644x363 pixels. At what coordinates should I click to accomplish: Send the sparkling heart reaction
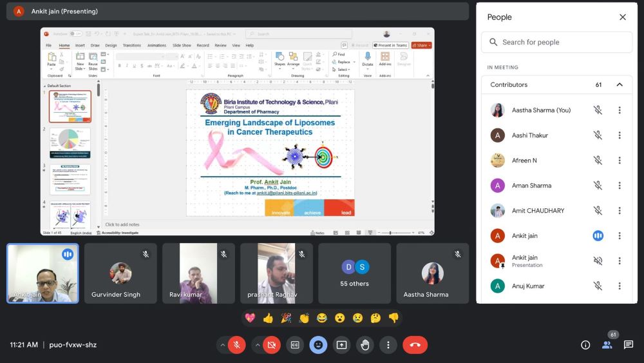[x=250, y=318]
